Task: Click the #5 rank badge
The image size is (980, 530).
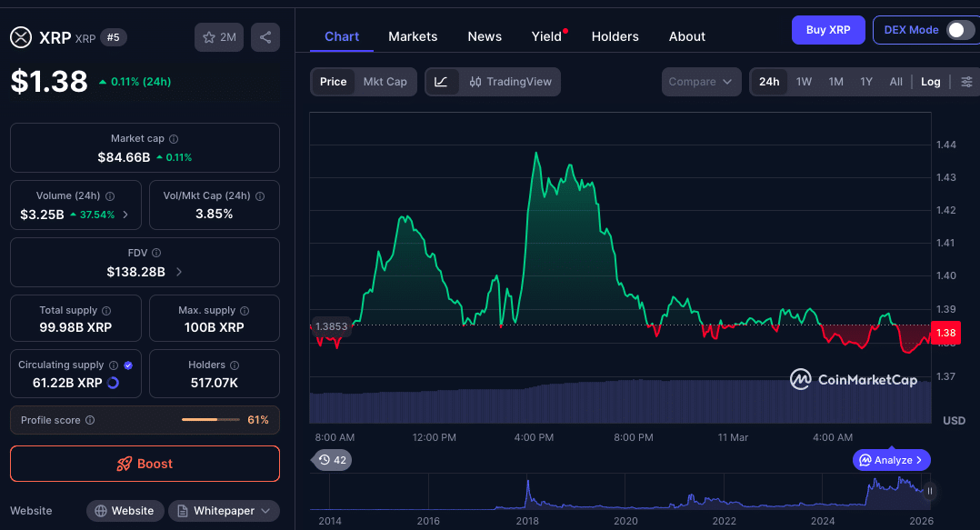Action: coord(113,37)
